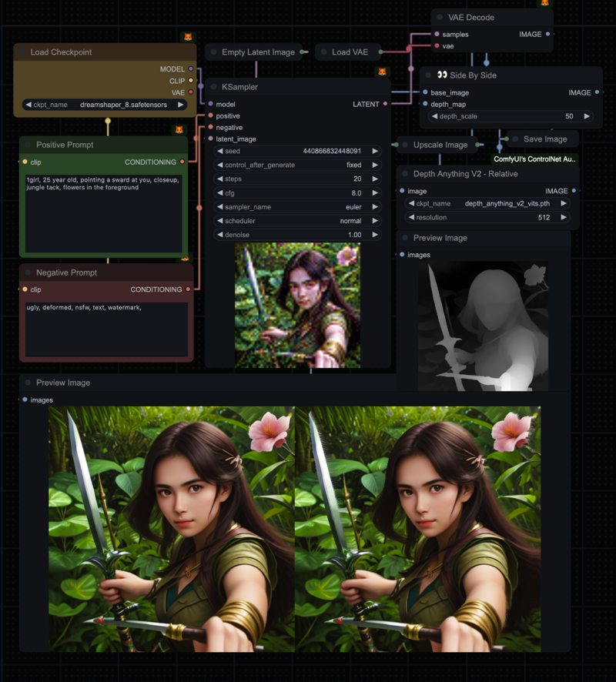
Task: Click the depth_scale 50 slider field
Action: [511, 116]
